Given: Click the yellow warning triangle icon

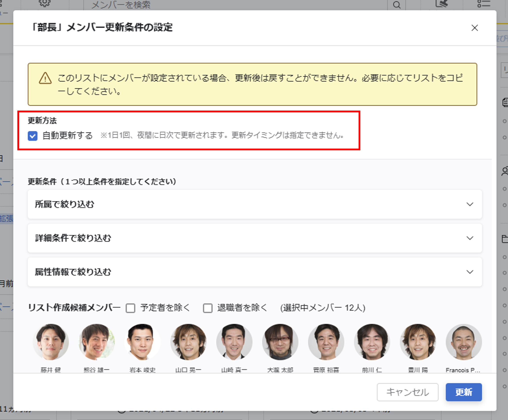Looking at the screenshot, I should [45, 78].
